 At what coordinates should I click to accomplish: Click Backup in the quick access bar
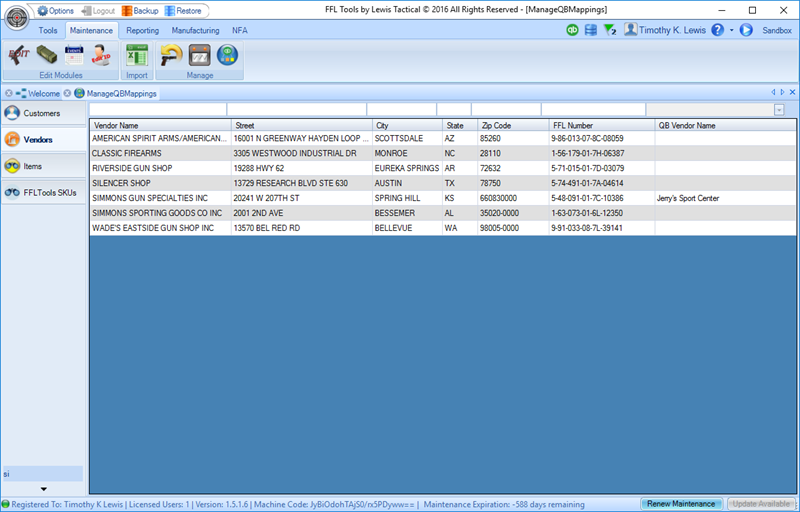point(140,11)
